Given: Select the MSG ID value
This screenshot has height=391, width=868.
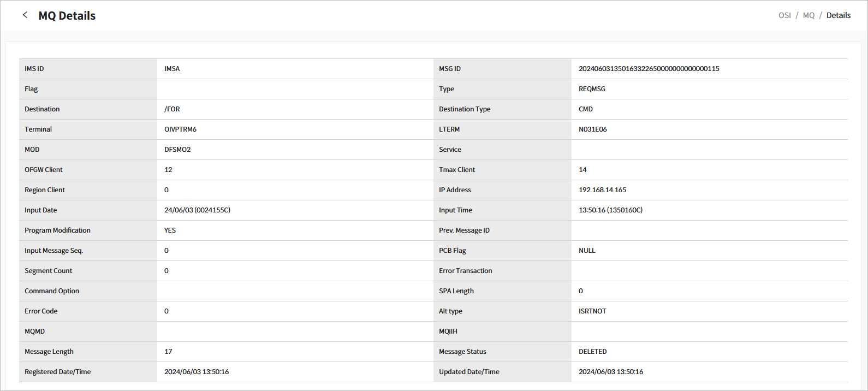Looking at the screenshot, I should pos(649,69).
